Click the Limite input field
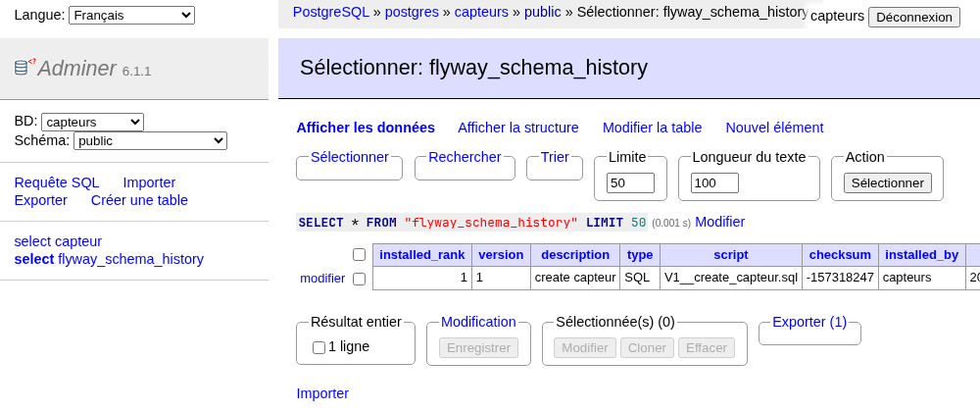Viewport: 980px width, 412px height. [630, 183]
